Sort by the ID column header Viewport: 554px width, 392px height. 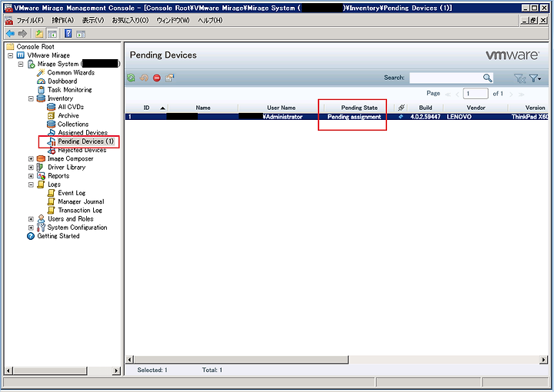tap(147, 108)
